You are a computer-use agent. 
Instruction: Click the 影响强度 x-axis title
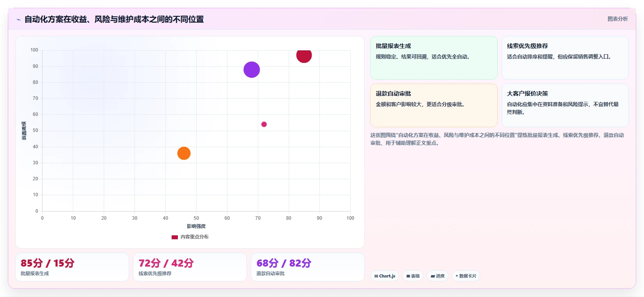tap(196, 226)
